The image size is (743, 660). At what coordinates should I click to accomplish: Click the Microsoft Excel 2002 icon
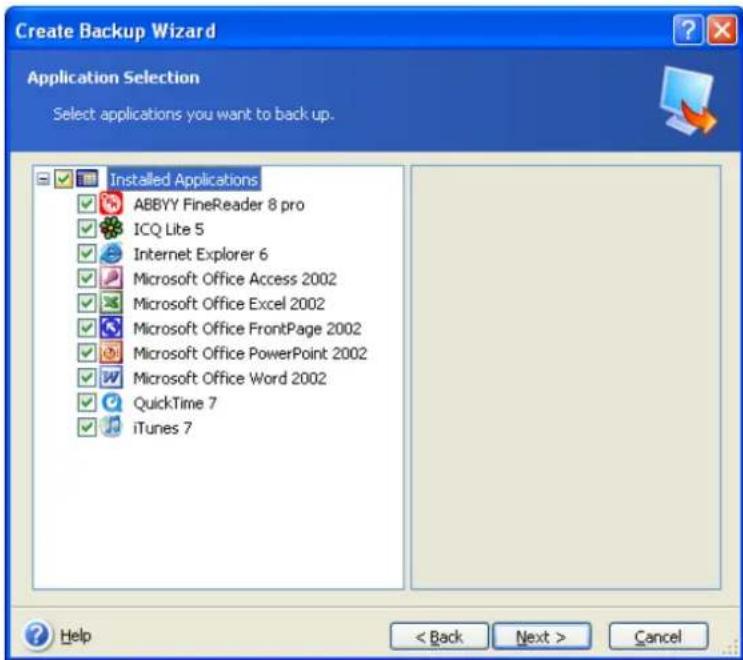[111, 303]
